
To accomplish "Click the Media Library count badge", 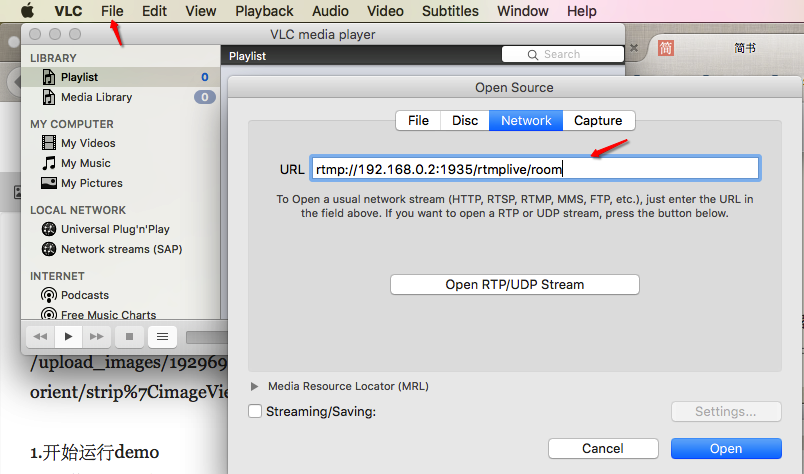I will 205,97.
